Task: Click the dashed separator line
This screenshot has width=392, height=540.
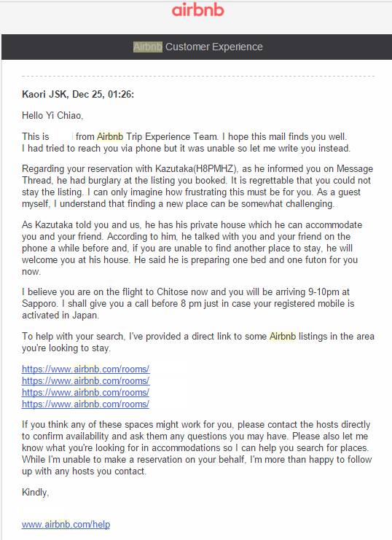Action: tap(198, 76)
